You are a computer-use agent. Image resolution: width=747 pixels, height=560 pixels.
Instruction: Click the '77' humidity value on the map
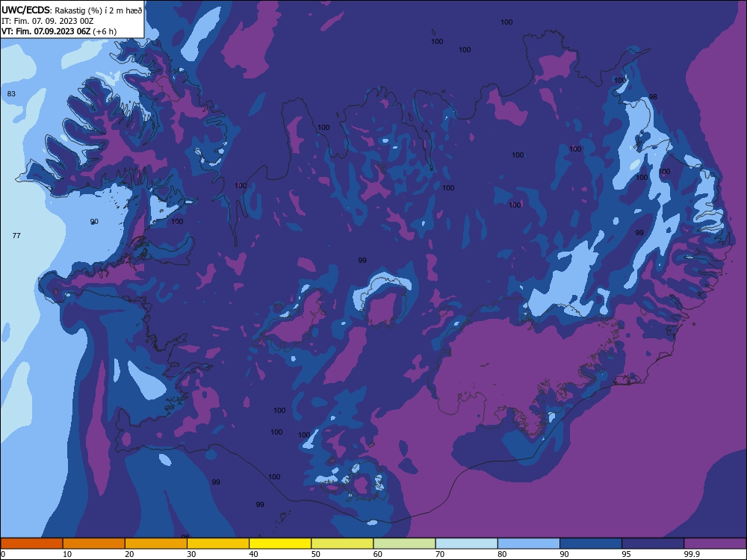(x=16, y=236)
